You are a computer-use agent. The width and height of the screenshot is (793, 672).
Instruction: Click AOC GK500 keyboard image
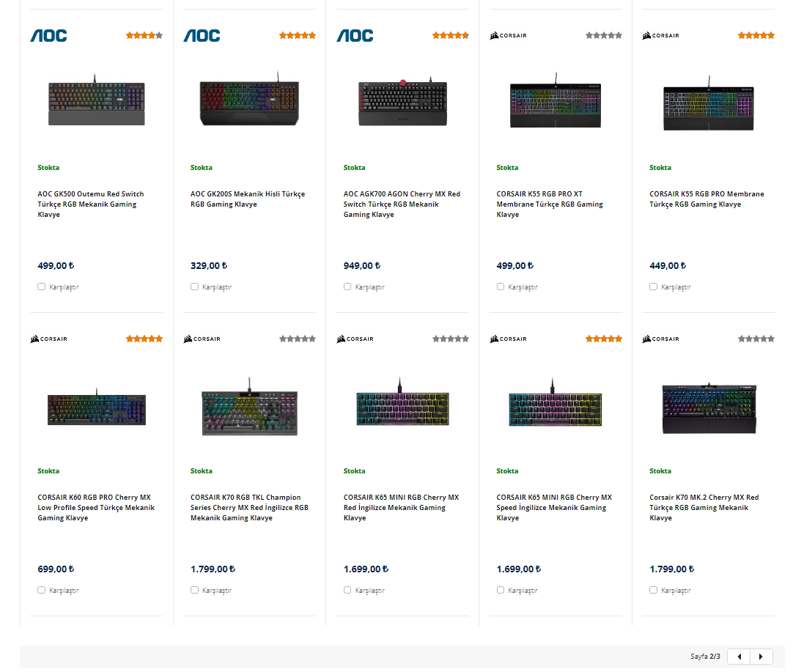(97, 100)
